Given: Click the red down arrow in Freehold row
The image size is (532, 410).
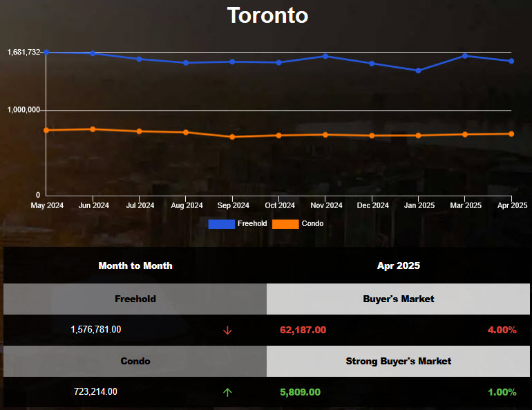Looking at the screenshot, I should pyautogui.click(x=227, y=330).
